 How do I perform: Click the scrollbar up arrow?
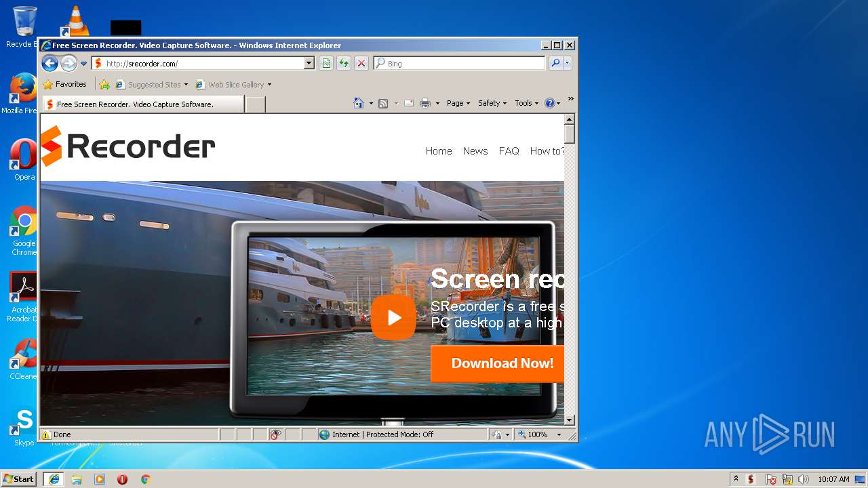pyautogui.click(x=570, y=119)
